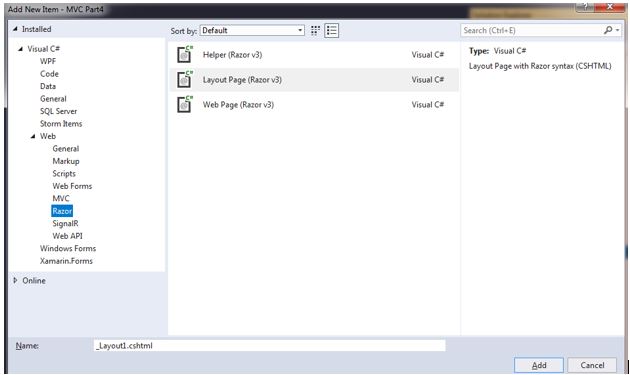Click the Cancel button
The image size is (630, 375).
pos(592,365)
